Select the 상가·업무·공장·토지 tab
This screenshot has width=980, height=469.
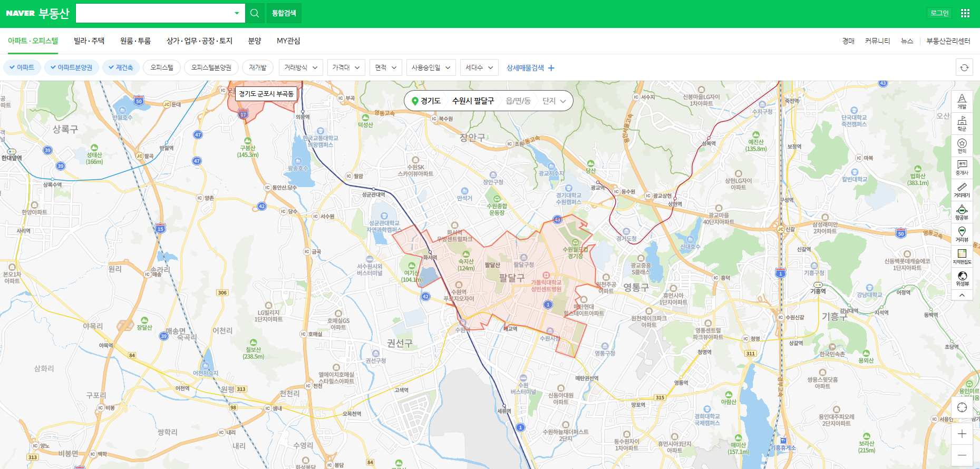[x=199, y=41]
